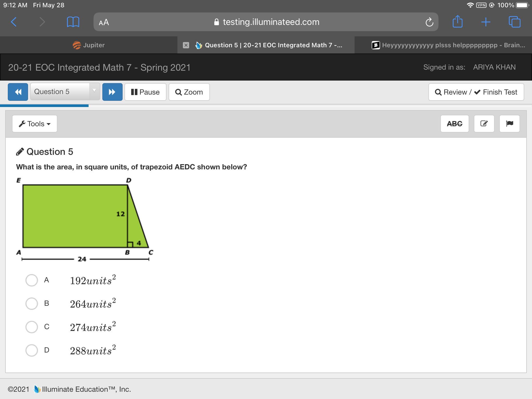The width and height of the screenshot is (532, 399).
Task: Select answer A 192 units squared
Action: 32,280
